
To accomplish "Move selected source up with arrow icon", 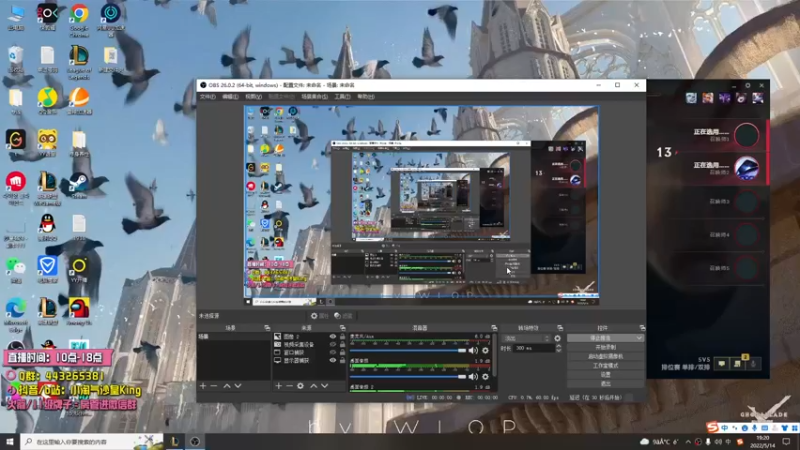I will click(313, 386).
